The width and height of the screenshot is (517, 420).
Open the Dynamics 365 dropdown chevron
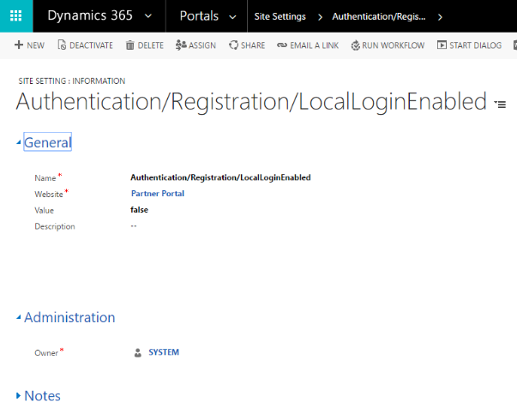(148, 16)
